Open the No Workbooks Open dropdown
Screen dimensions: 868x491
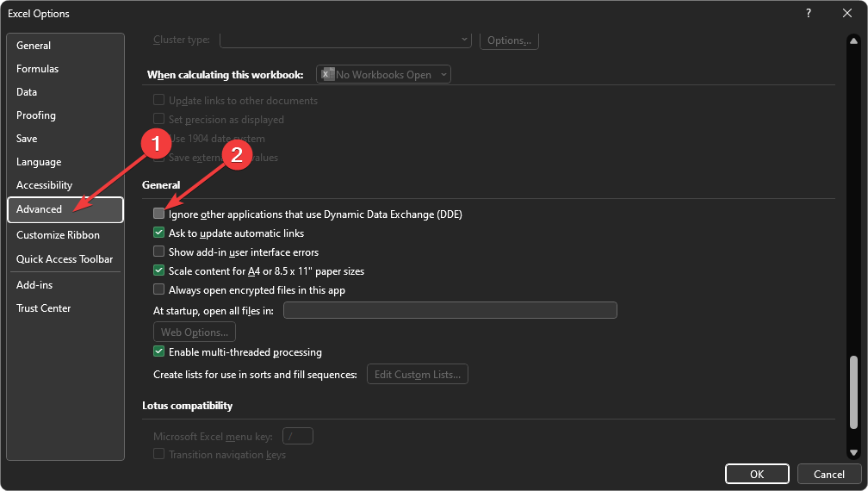click(383, 74)
